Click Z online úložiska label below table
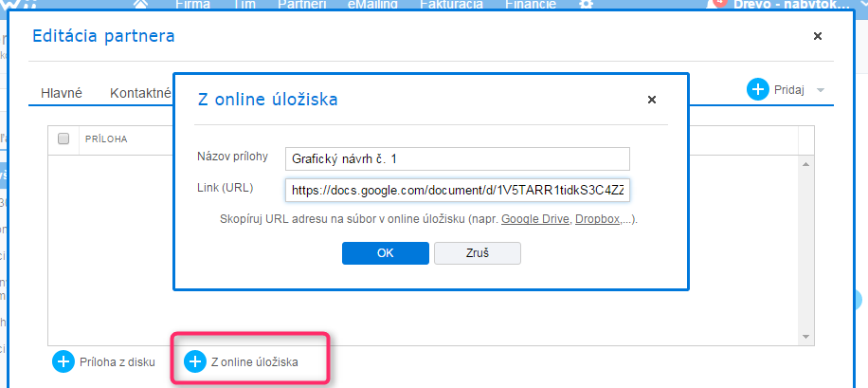The width and height of the screenshot is (868, 388). click(x=255, y=362)
